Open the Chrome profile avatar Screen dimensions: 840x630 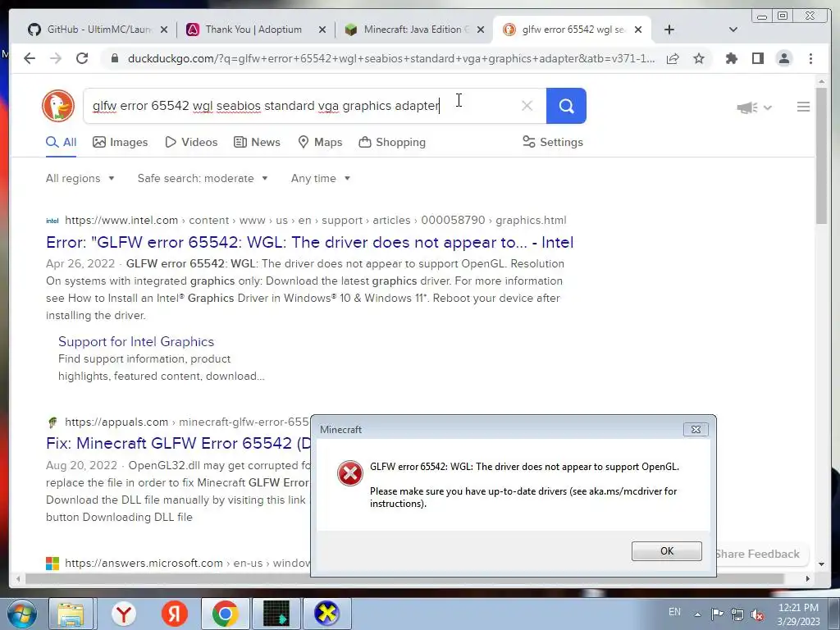pyautogui.click(x=783, y=58)
